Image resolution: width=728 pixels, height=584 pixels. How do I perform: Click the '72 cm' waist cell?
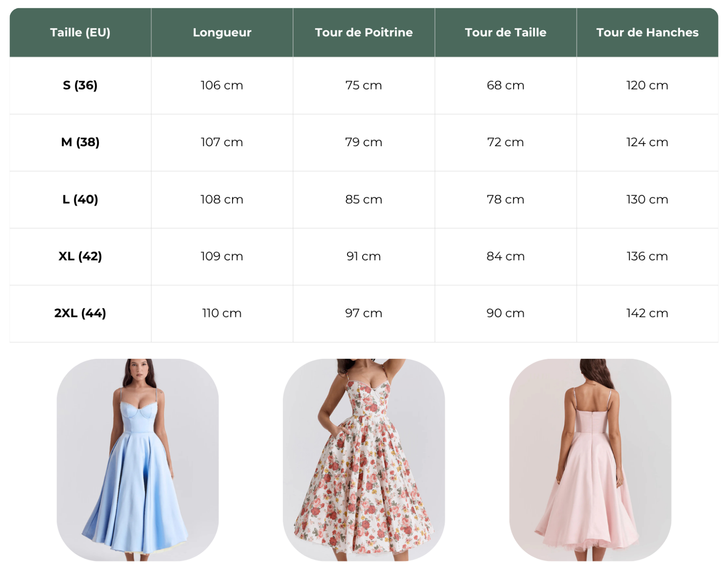(x=505, y=142)
